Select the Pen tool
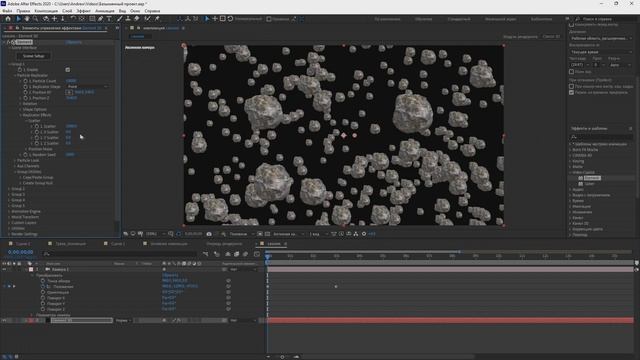Screen dimensions: 640x360 point(100,19)
